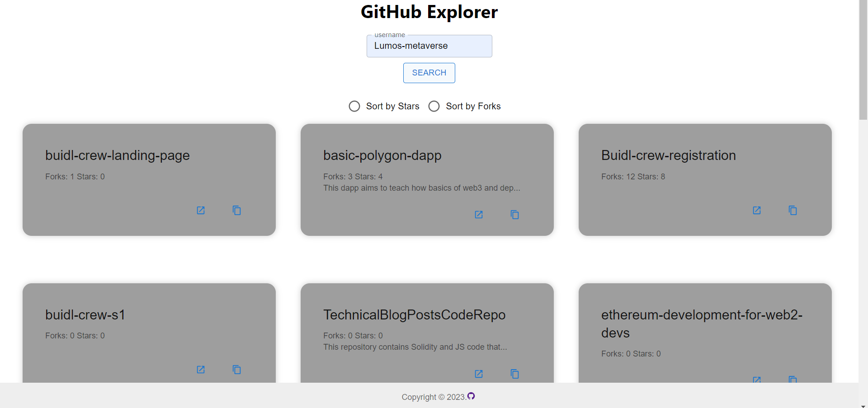Open Buidl-crew-registration external link icon
Screen dimensions: 868x408
757,211
